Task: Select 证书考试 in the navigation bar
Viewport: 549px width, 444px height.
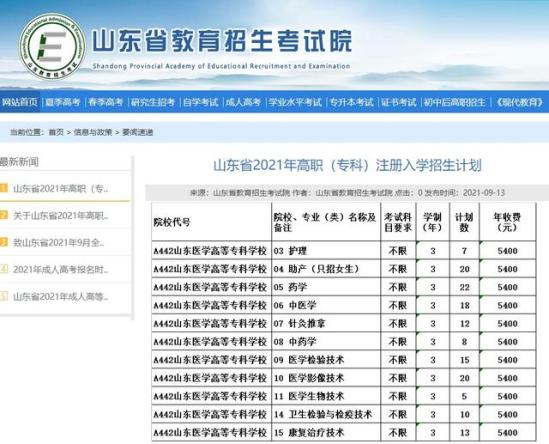Action: [x=399, y=102]
